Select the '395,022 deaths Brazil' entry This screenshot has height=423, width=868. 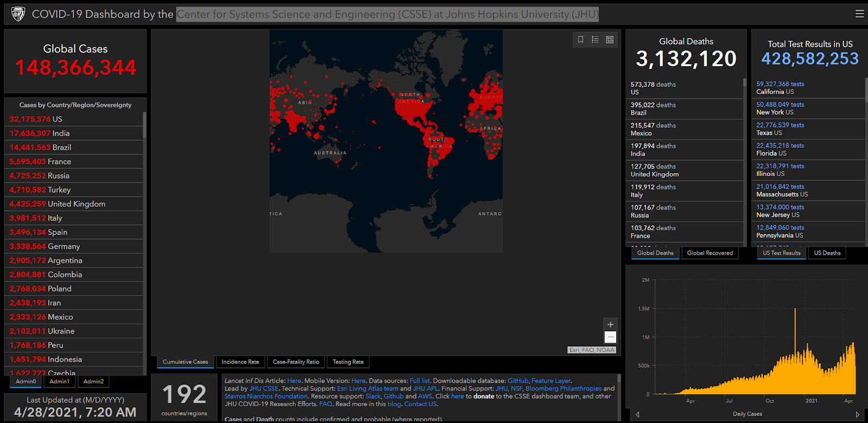pyautogui.click(x=686, y=109)
